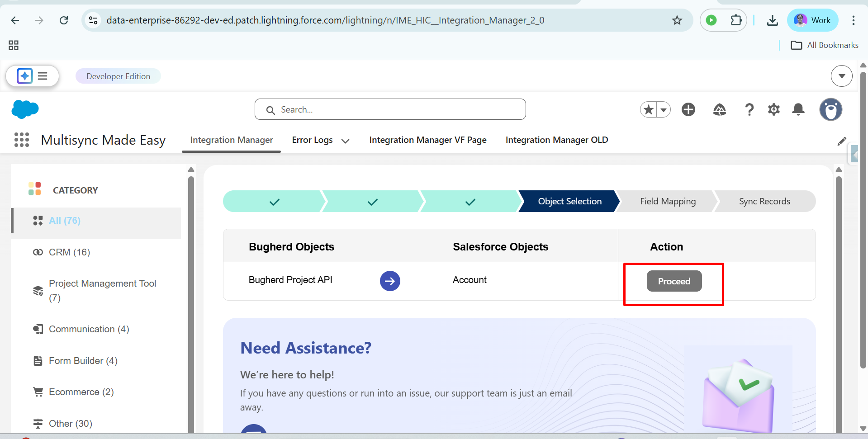Go to the third completed progress step
Screen dimensions: 868x439
point(470,202)
